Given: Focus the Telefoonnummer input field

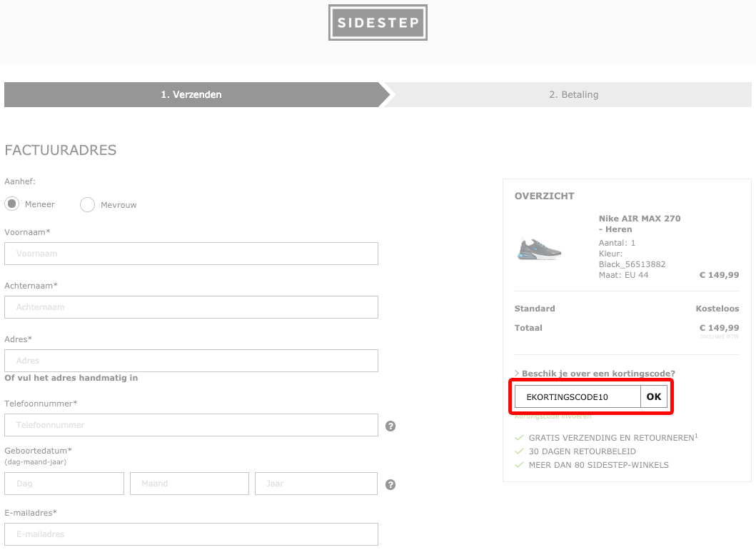Looking at the screenshot, I should pyautogui.click(x=191, y=425).
